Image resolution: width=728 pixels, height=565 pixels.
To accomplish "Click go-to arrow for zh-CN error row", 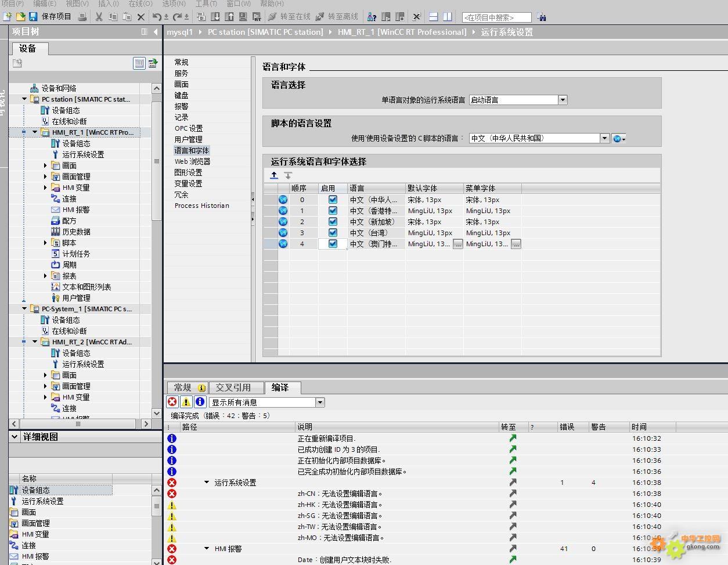I will click(513, 494).
